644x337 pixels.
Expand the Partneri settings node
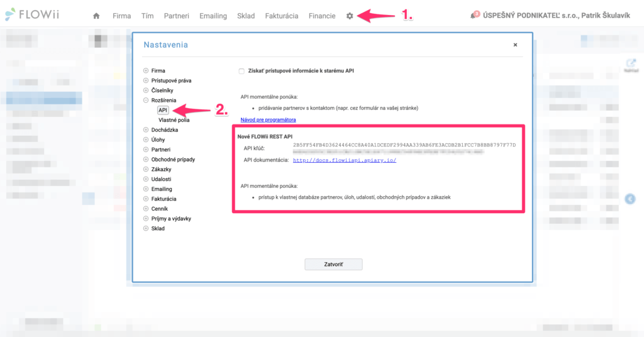click(146, 150)
